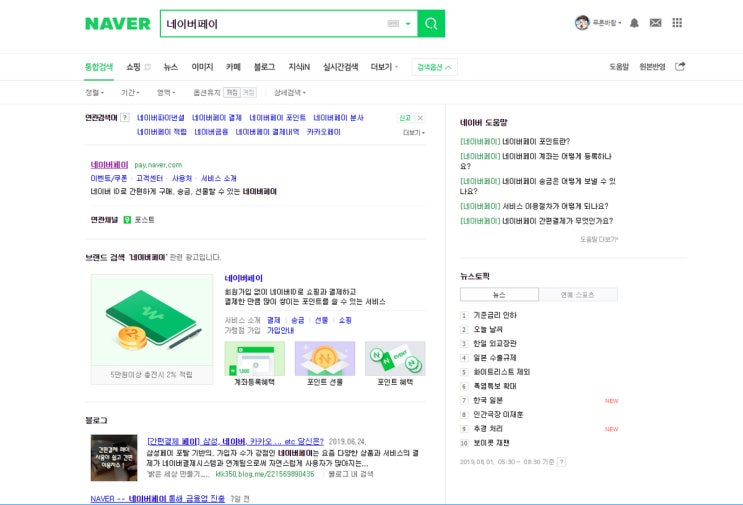Open the 이벤트/쿠폰 sublink

pos(109,178)
